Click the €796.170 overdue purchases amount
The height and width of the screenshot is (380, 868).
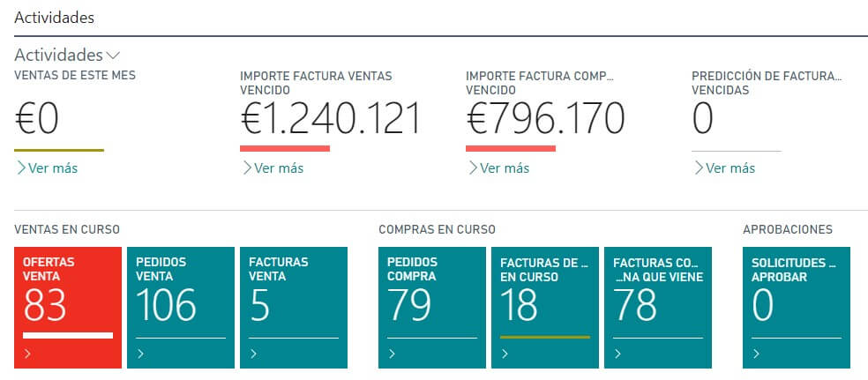pyautogui.click(x=545, y=119)
